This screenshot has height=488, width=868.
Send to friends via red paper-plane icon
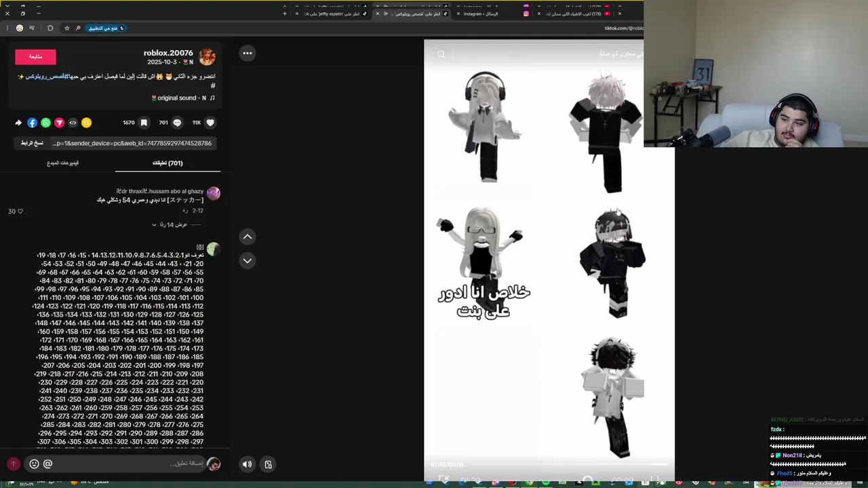click(59, 123)
